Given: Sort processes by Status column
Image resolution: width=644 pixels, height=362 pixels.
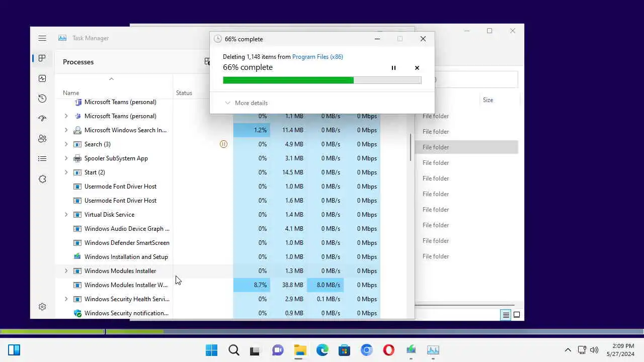Looking at the screenshot, I should 184,93.
